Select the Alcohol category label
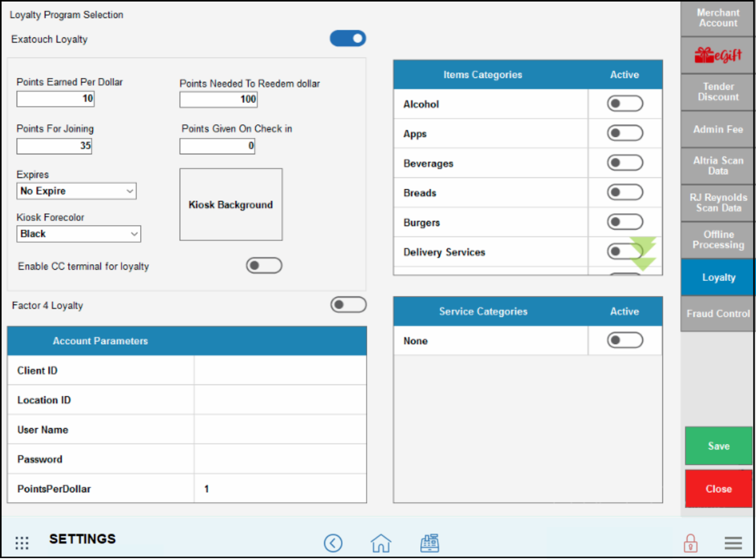The width and height of the screenshot is (756, 560). pyautogui.click(x=421, y=104)
